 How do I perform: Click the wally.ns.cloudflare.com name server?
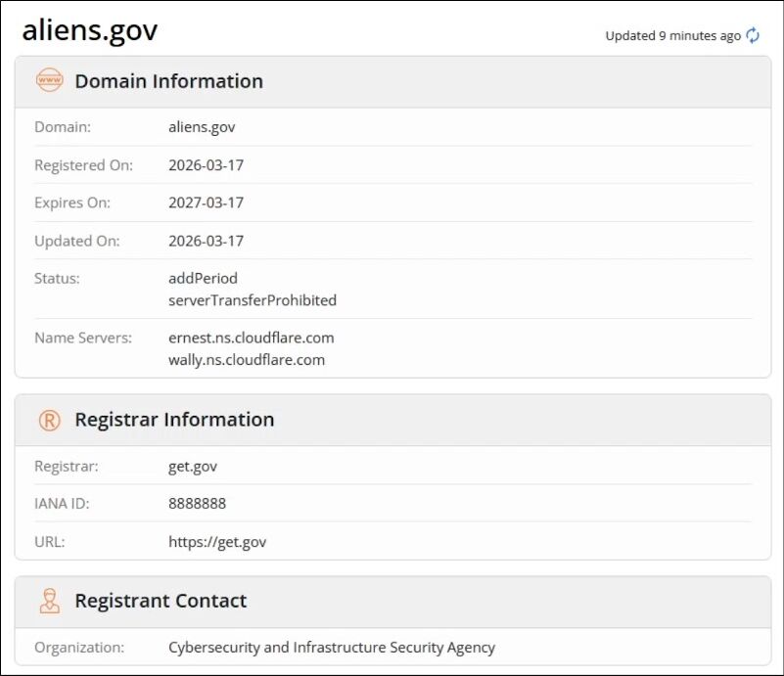[x=247, y=360]
